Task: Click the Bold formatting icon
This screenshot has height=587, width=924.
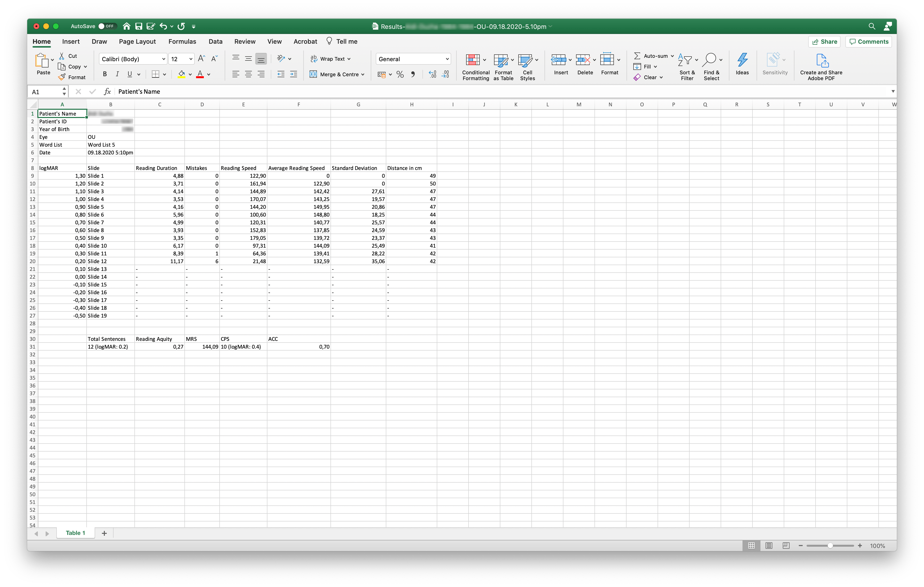Action: pos(105,75)
